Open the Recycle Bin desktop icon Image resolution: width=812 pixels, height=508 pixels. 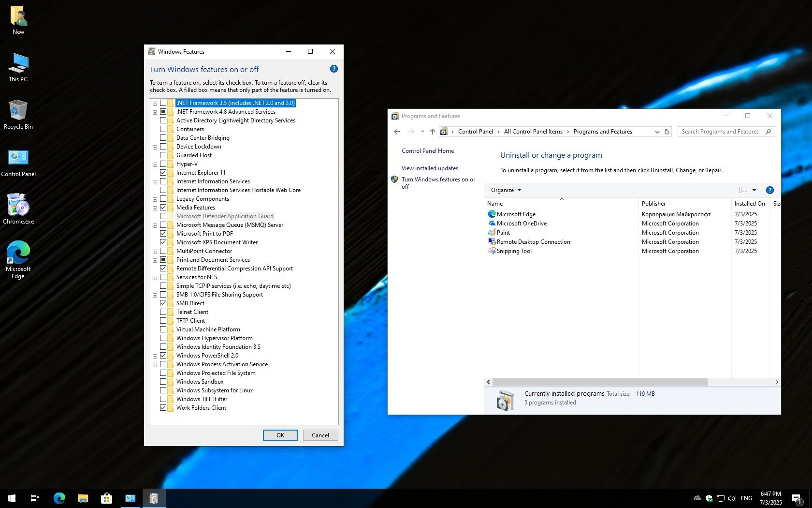(x=18, y=115)
